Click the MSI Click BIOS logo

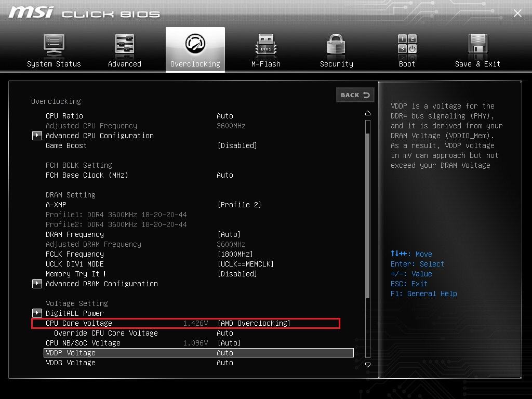pos(84,12)
